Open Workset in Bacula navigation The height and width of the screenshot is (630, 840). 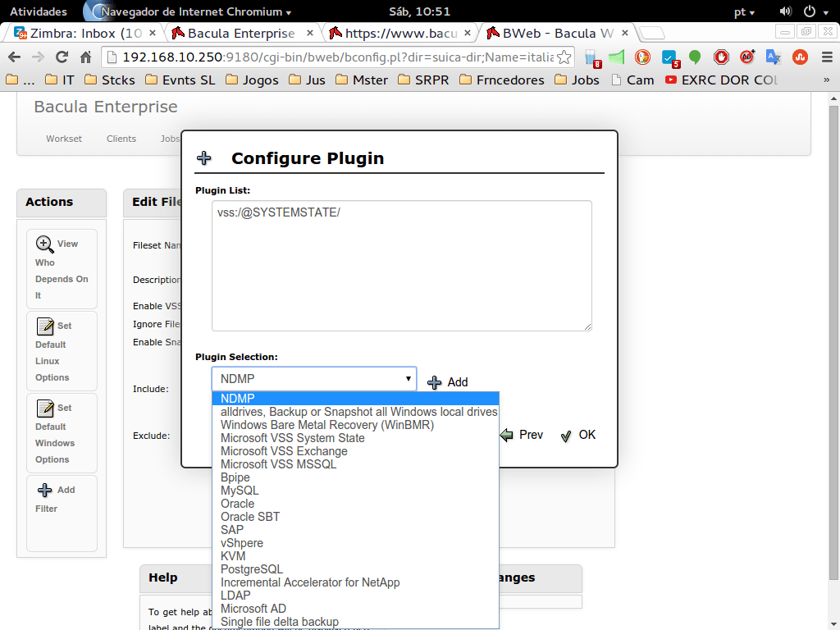(64, 139)
